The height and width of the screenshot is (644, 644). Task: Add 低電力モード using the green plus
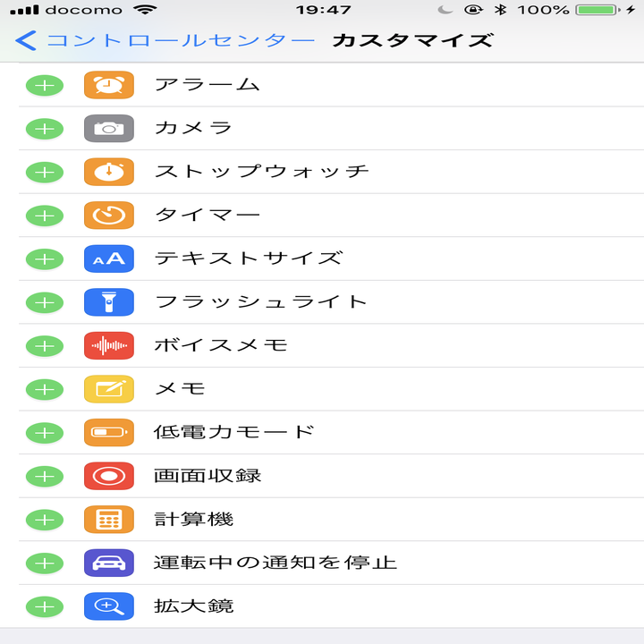44,433
